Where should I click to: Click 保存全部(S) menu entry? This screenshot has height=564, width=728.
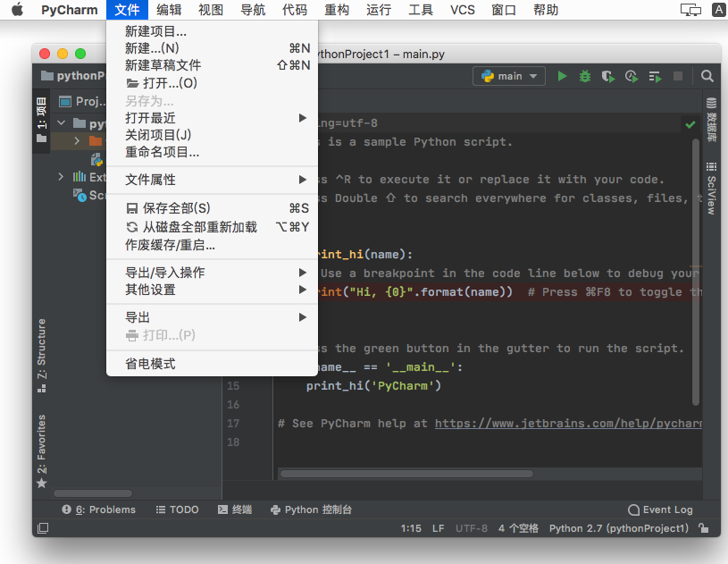pyautogui.click(x=213, y=208)
